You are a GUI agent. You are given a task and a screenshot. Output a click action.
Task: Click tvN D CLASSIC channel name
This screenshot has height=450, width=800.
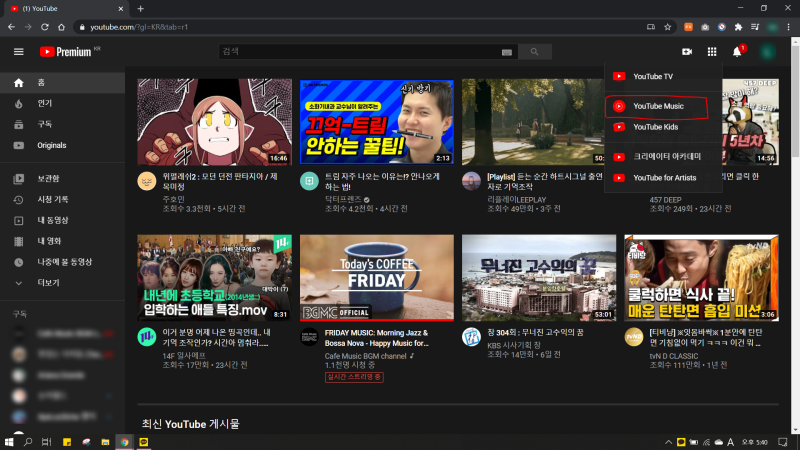673,356
